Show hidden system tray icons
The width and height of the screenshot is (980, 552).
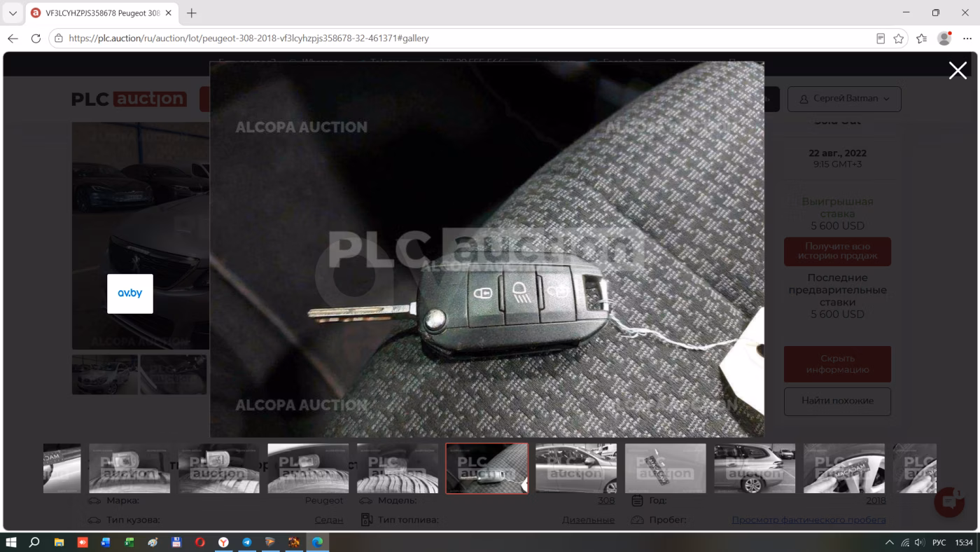click(x=890, y=542)
